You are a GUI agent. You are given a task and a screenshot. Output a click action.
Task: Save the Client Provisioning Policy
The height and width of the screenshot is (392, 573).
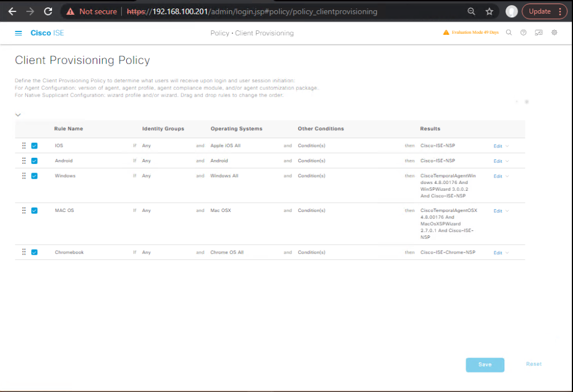(485, 365)
